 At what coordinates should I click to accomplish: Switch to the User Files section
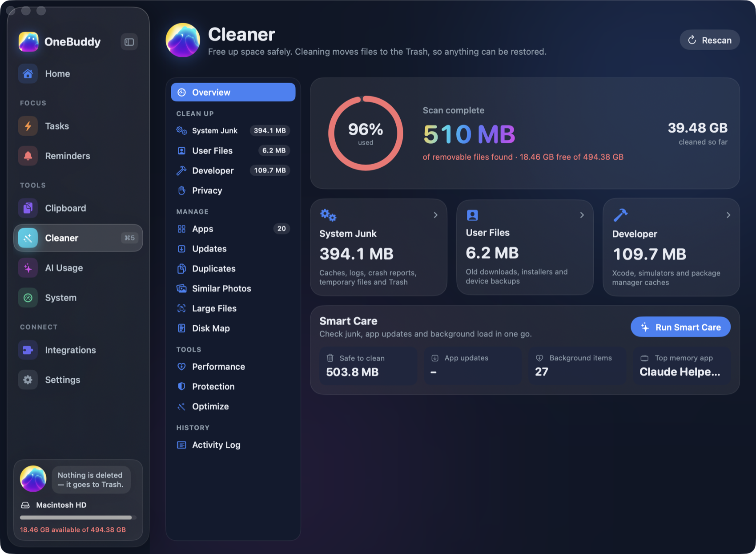pos(233,150)
